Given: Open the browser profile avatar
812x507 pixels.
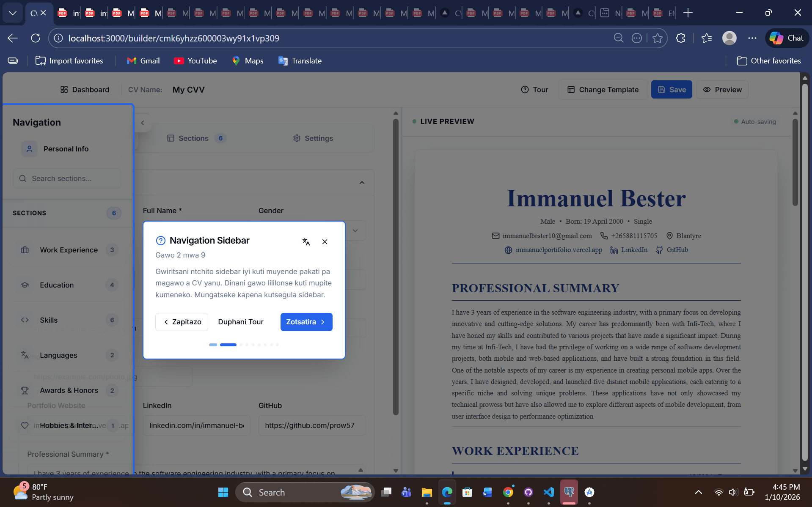Looking at the screenshot, I should click(729, 38).
